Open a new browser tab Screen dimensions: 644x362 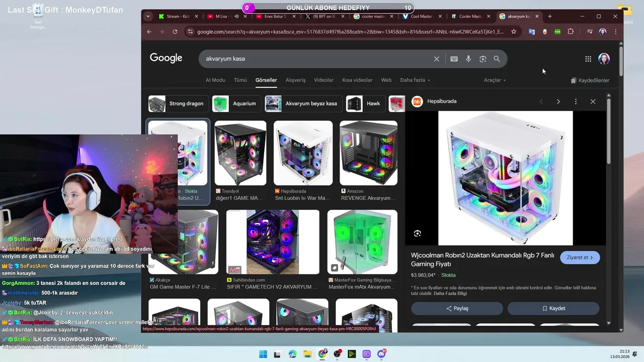point(549,16)
